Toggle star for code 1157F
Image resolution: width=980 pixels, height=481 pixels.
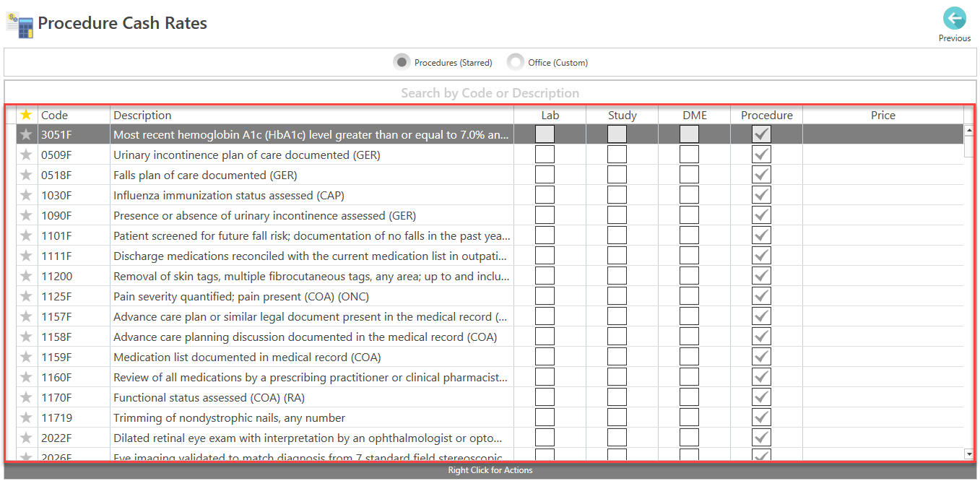click(27, 316)
